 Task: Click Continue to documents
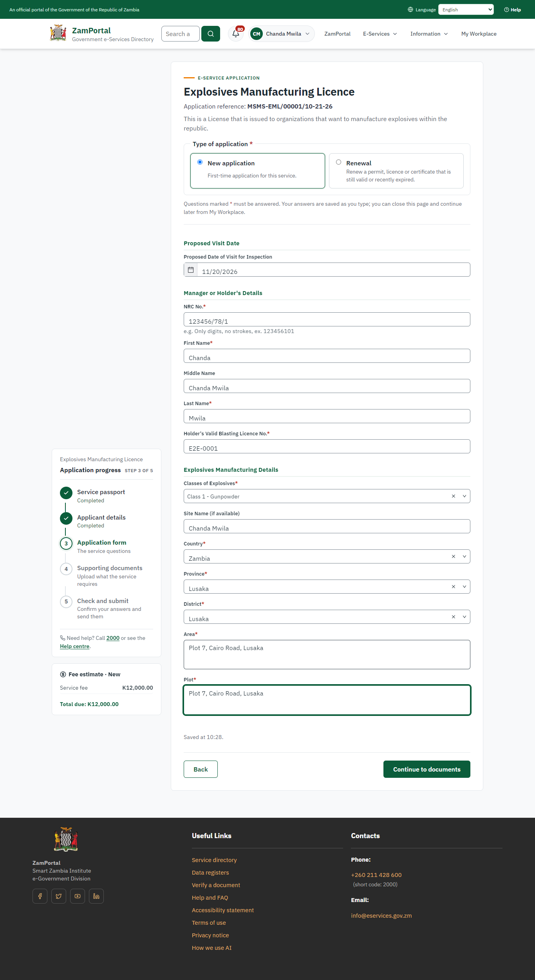pyautogui.click(x=427, y=769)
